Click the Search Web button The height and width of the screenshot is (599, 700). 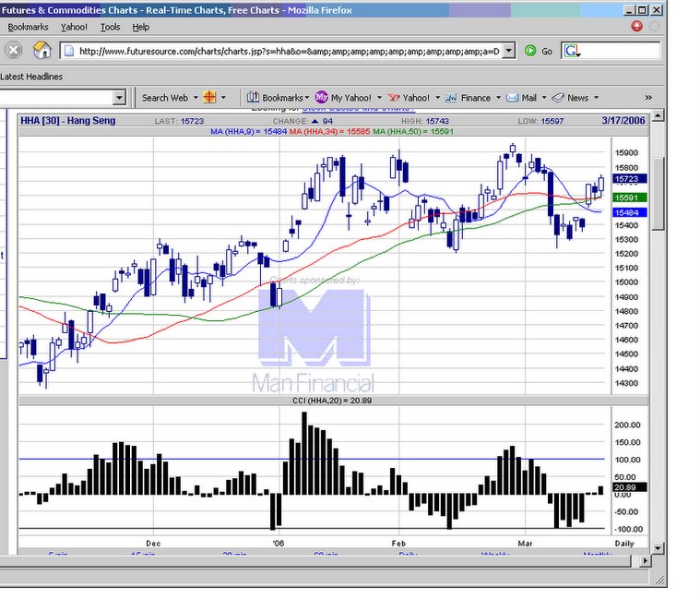(x=165, y=98)
